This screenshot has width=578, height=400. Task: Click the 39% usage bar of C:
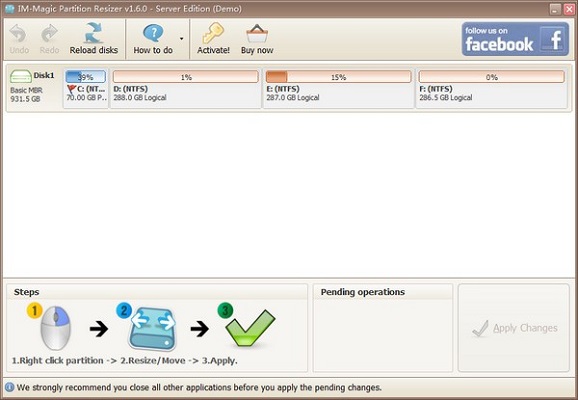pos(86,77)
